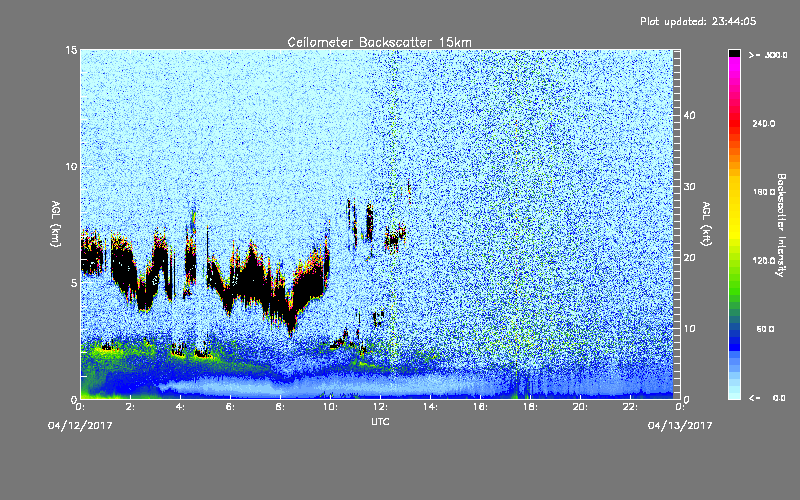Click the 240.0 colorbar tick label
The image size is (800, 500).
point(764,124)
